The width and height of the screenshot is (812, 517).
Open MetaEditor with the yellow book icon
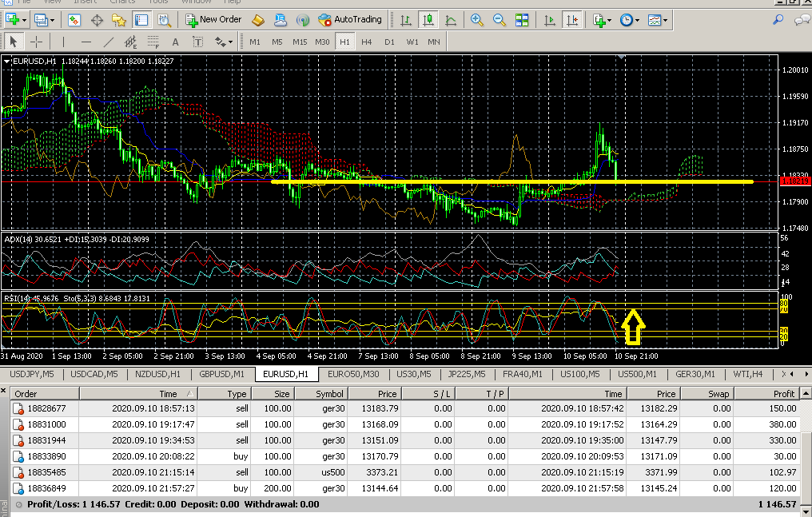click(258, 20)
